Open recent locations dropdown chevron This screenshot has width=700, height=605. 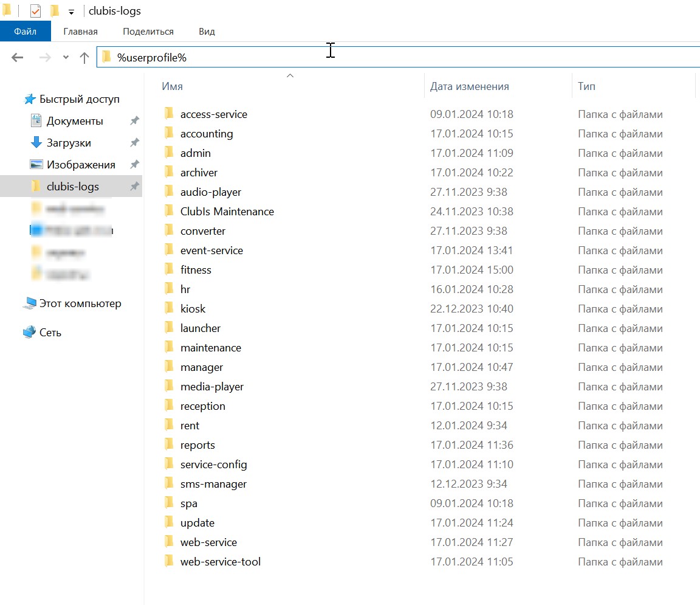click(66, 57)
